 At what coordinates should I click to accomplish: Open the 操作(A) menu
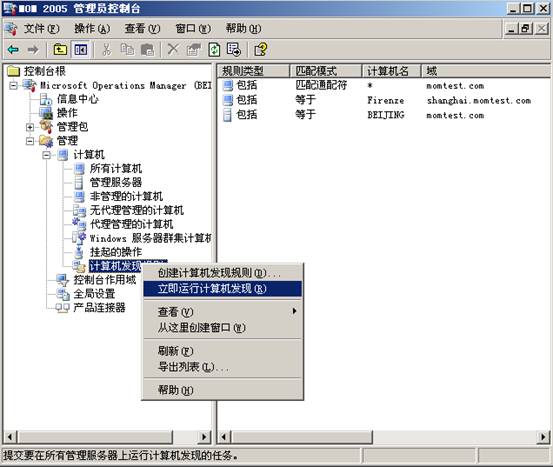[92, 29]
